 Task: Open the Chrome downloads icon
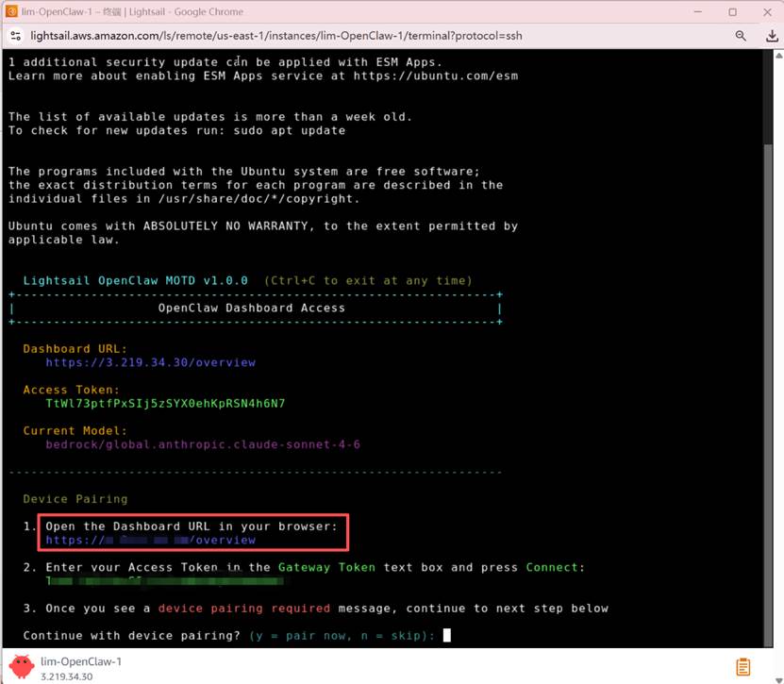point(772,36)
